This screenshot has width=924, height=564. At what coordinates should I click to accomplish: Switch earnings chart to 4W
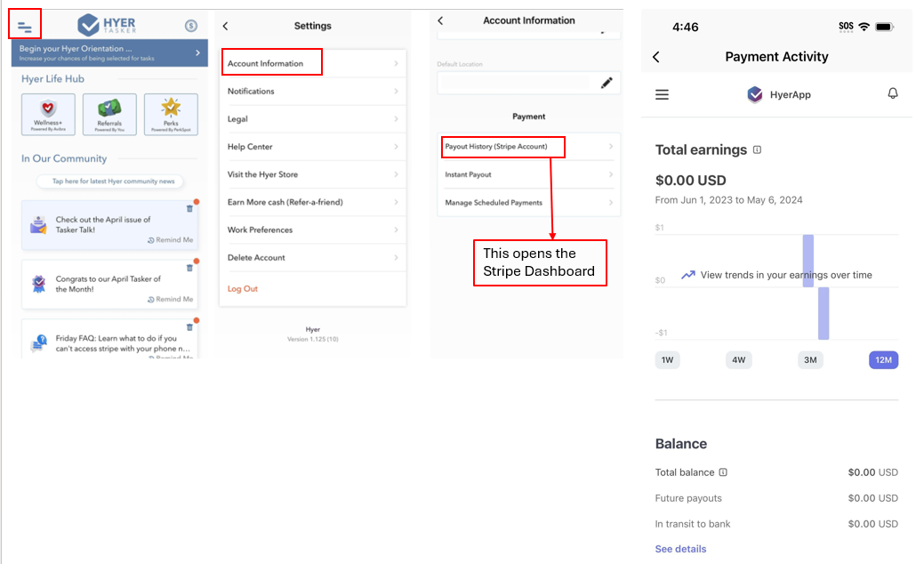click(738, 360)
